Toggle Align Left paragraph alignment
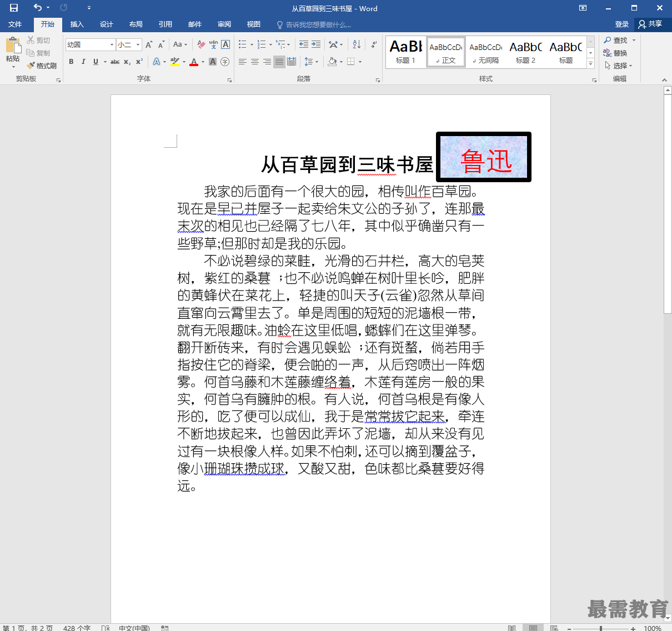 pyautogui.click(x=243, y=62)
